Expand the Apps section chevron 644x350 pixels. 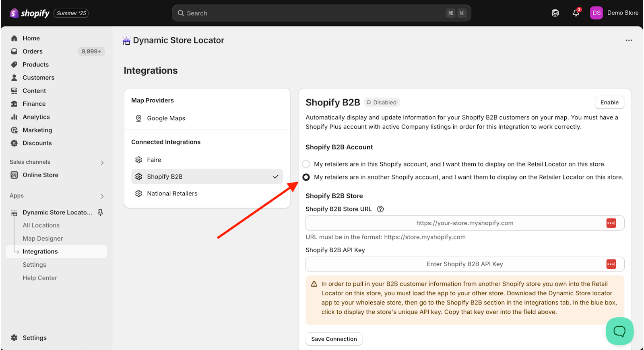(x=102, y=196)
